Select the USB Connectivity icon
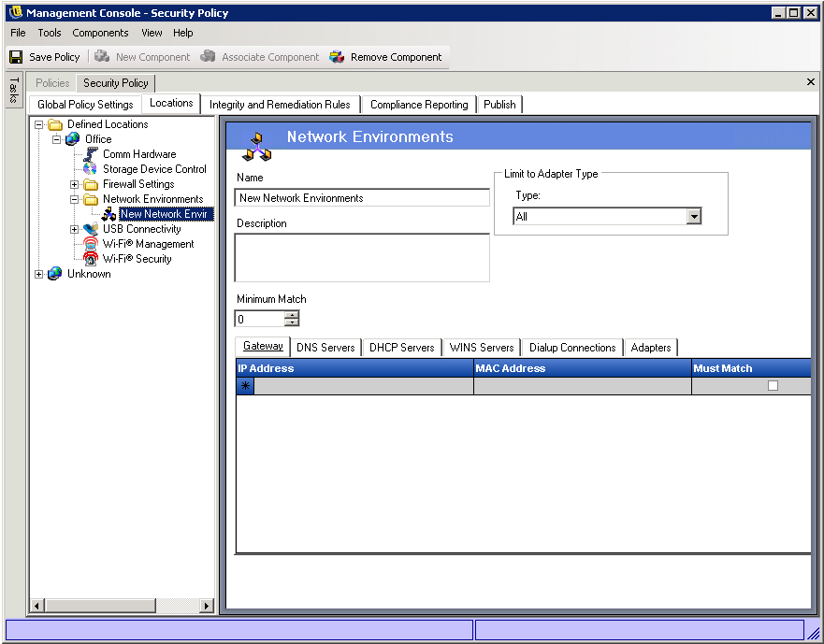The height and width of the screenshot is (644, 824). [91, 229]
